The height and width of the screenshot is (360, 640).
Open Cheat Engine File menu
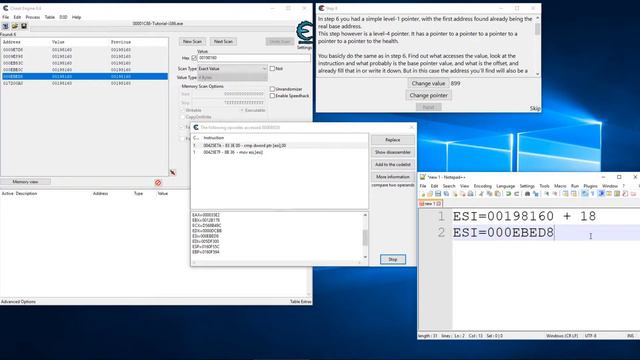point(5,17)
